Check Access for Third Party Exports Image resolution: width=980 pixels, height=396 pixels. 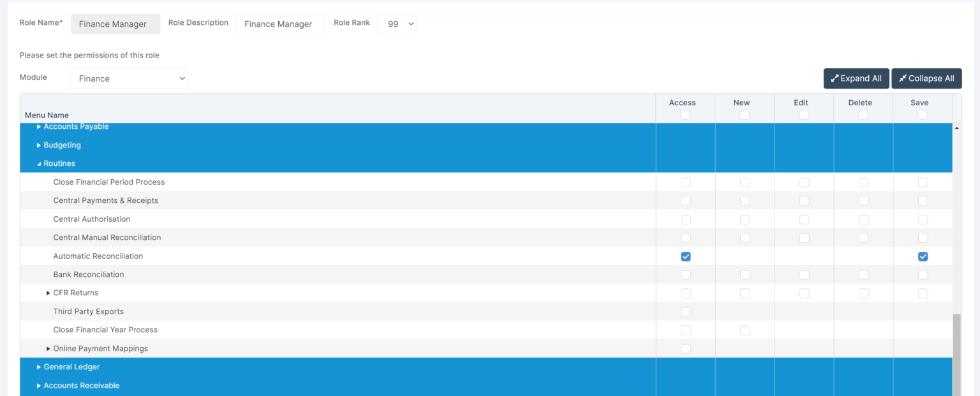(x=685, y=312)
